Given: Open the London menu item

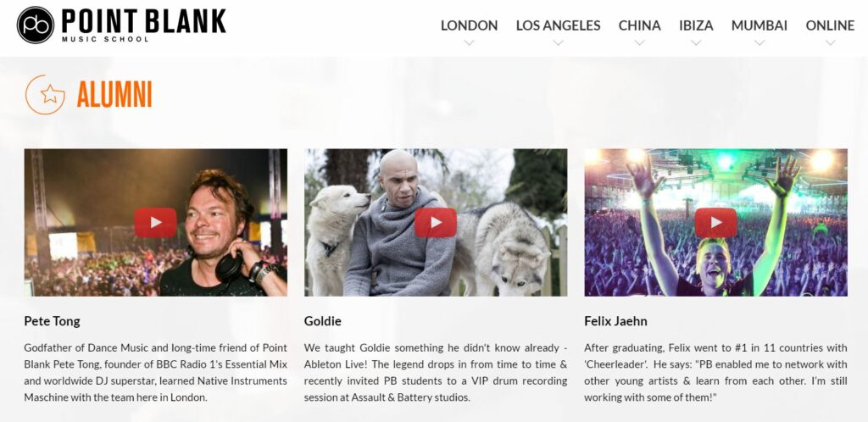Looking at the screenshot, I should 469,25.
